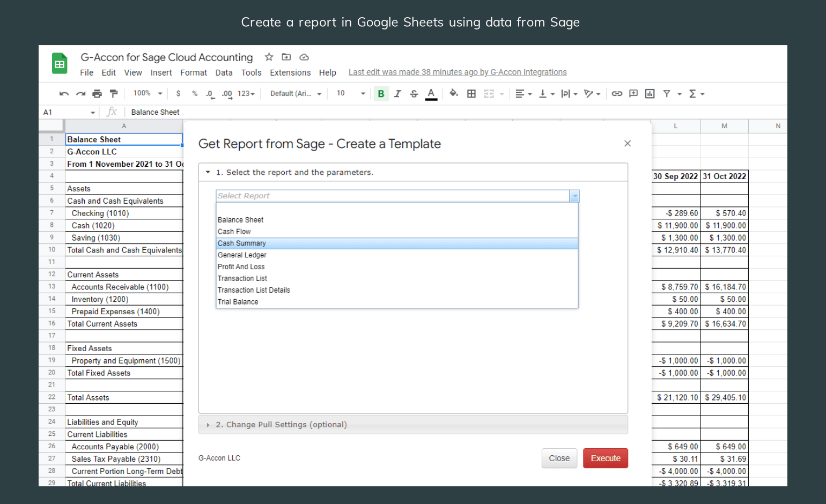826x504 pixels.
Task: Click the red Execute button
Action: click(606, 458)
